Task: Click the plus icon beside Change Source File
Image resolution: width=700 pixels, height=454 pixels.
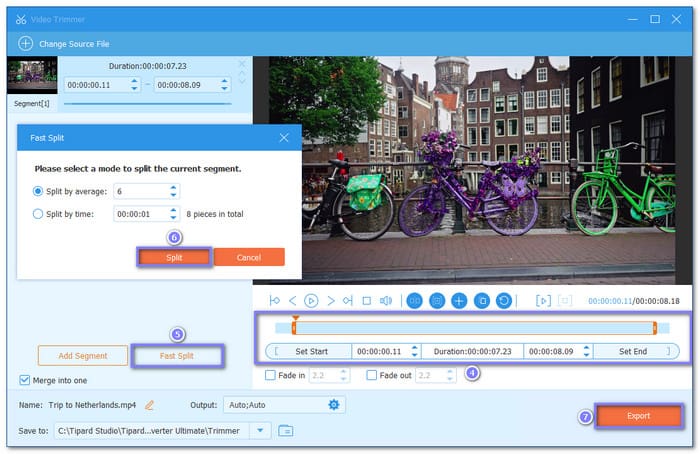Action: (x=25, y=44)
